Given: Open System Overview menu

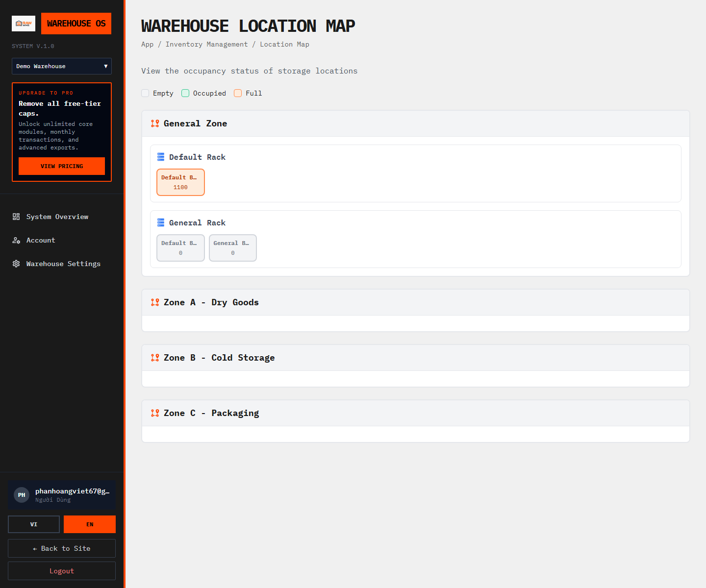Looking at the screenshot, I should click(62, 217).
